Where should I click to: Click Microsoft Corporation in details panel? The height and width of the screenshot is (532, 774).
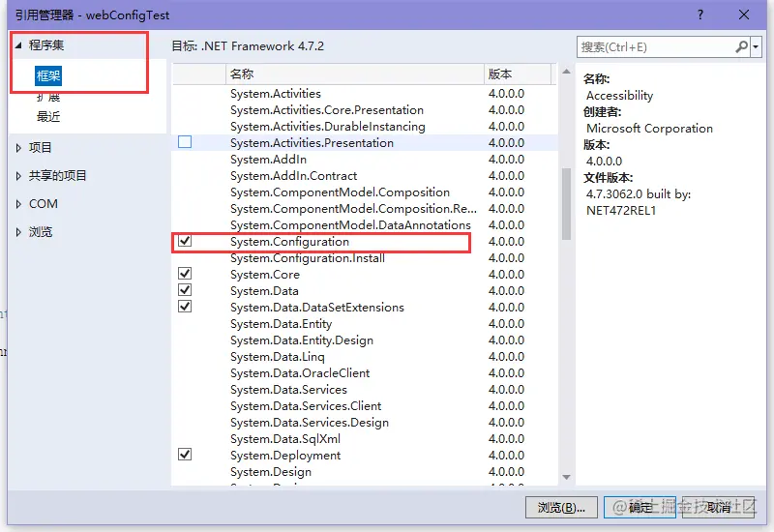pyautogui.click(x=649, y=129)
